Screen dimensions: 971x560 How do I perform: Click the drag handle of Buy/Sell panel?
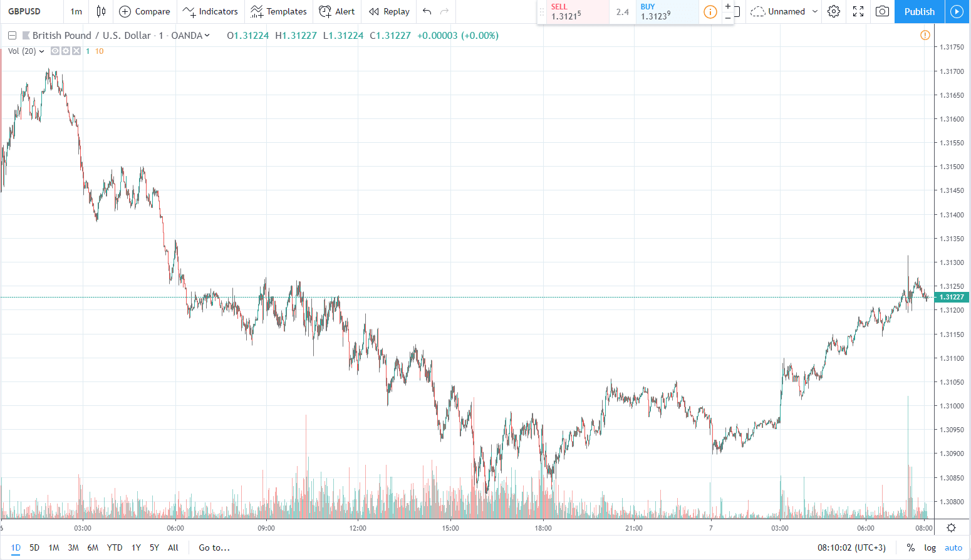(x=542, y=12)
